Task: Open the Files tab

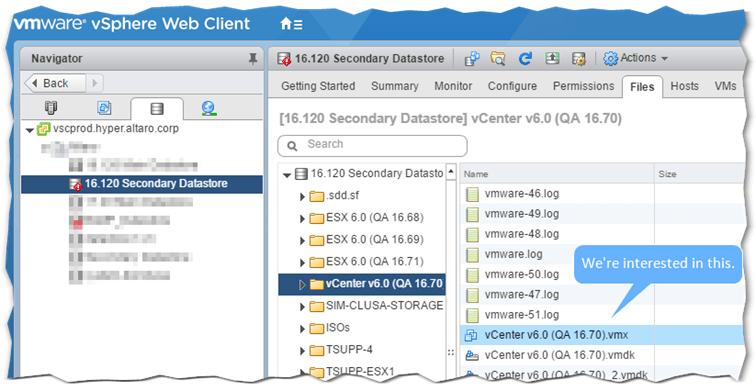Action: 642,87
